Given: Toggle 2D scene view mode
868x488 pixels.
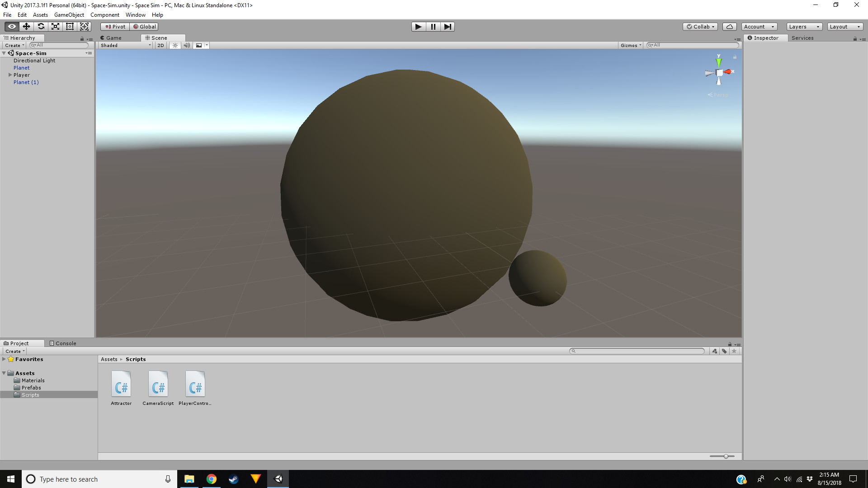Looking at the screenshot, I should click(x=160, y=45).
